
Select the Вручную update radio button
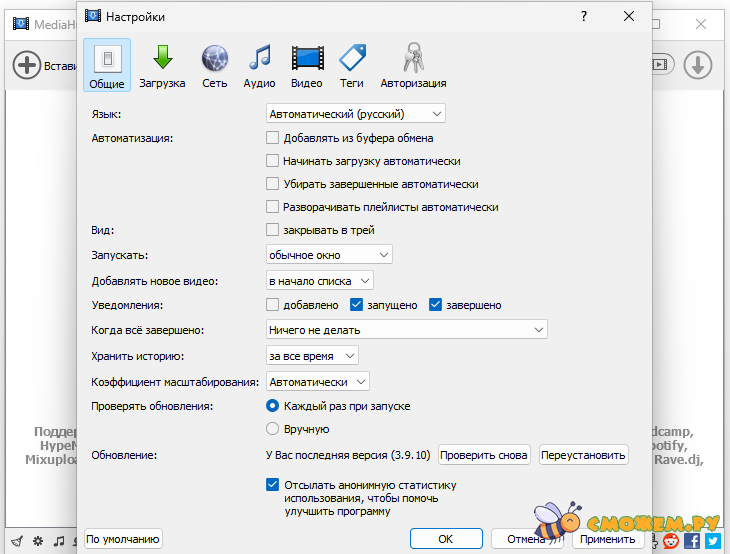(273, 429)
